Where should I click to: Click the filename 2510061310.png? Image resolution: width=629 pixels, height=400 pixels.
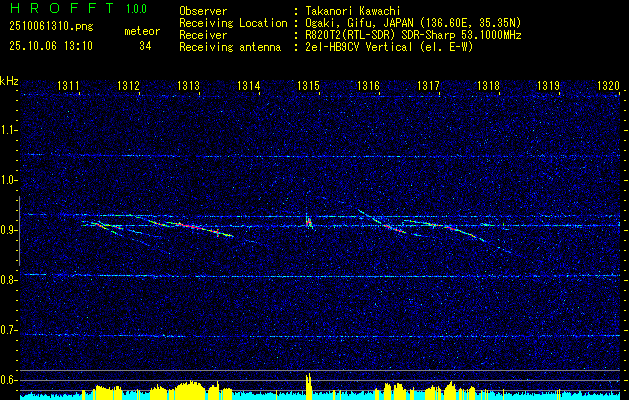[x=51, y=27]
